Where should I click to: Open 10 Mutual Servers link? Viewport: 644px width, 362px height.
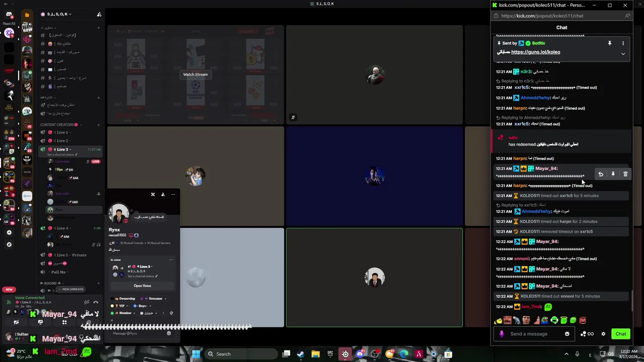coord(159,243)
